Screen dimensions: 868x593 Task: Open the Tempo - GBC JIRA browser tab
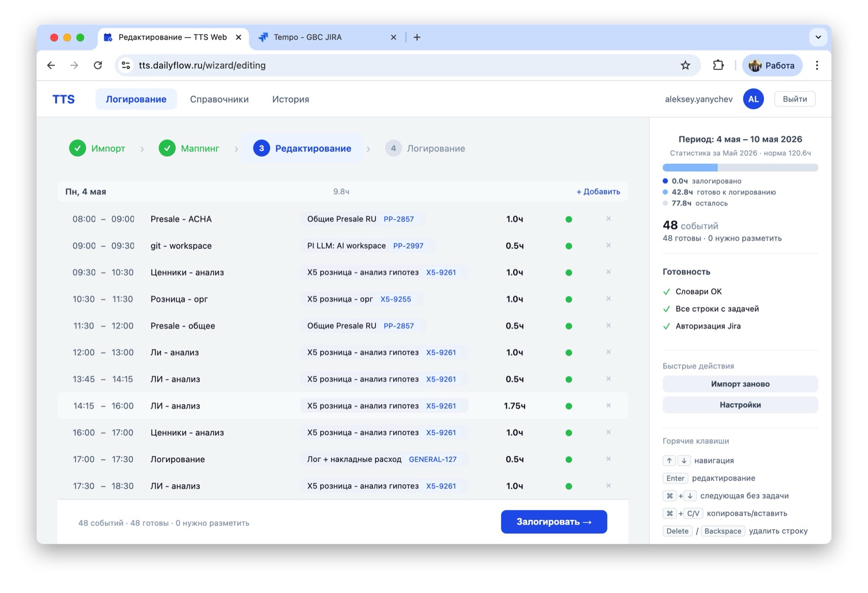pyautogui.click(x=328, y=37)
